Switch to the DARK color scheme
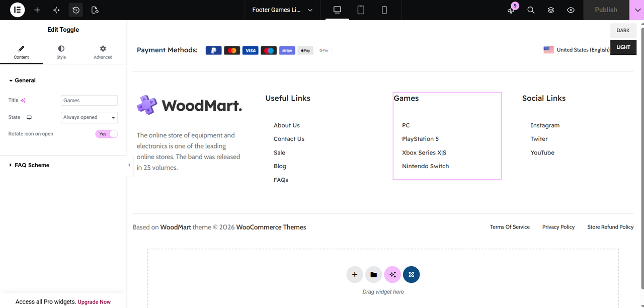The width and height of the screenshot is (644, 308). 623,30
